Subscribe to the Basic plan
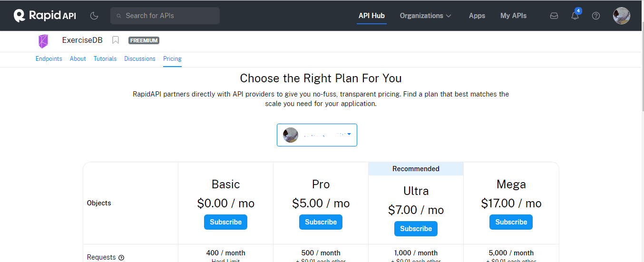Screen dimensions: 644x262 (x=226, y=222)
